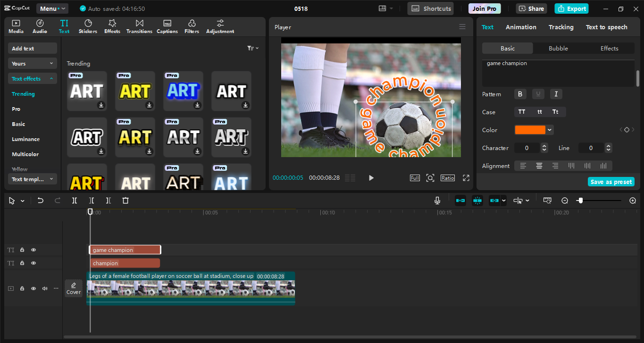The image size is (644, 343).
Task: Click the Effects panel icon
Action: point(112,26)
